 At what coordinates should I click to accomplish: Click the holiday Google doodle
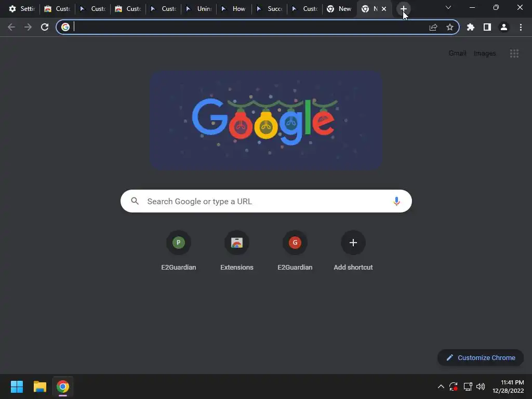coord(267,120)
